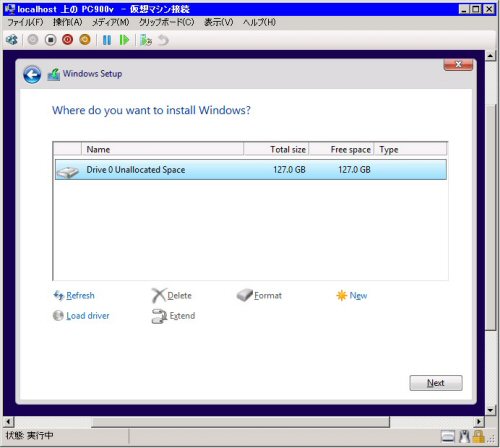Go back with Windows Setup arrow
This screenshot has height=448, width=500.
32,75
